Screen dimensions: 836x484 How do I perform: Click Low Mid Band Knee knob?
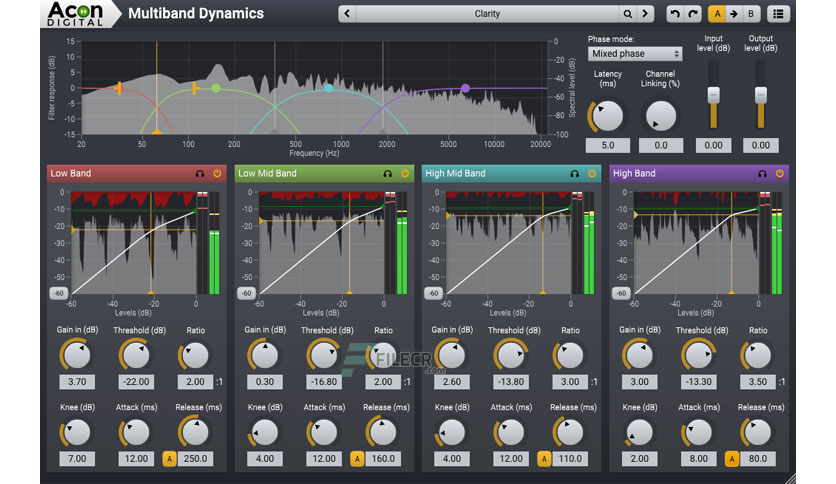point(265,432)
